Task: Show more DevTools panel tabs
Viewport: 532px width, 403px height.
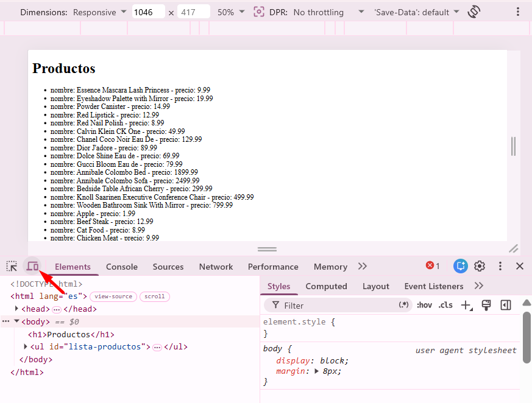Action: pyautogui.click(x=363, y=266)
